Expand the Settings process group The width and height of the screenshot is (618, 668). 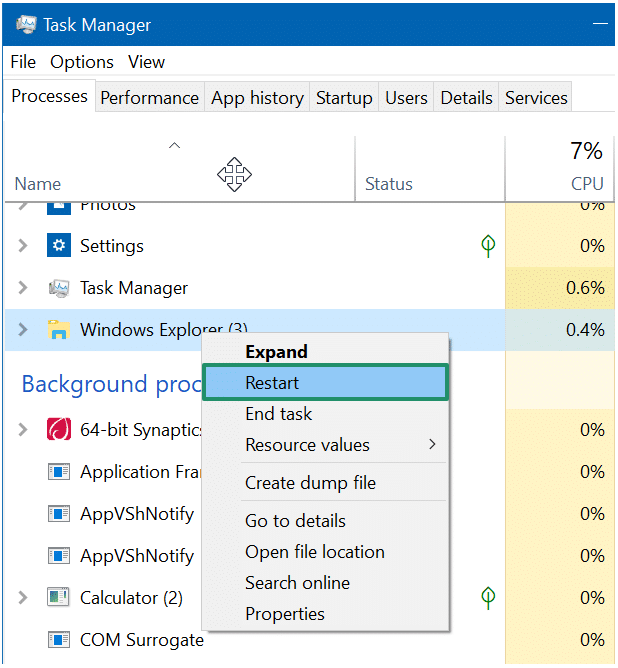point(23,245)
